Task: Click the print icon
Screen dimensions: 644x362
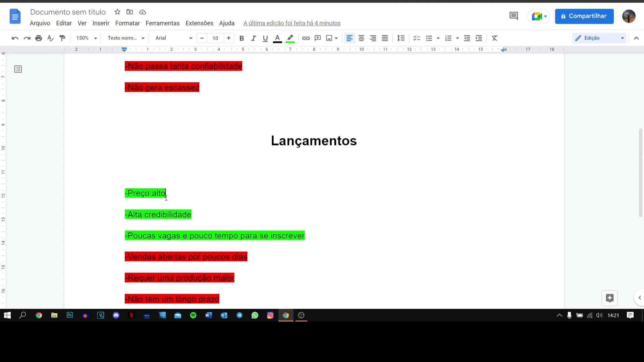Action: pyautogui.click(x=39, y=38)
